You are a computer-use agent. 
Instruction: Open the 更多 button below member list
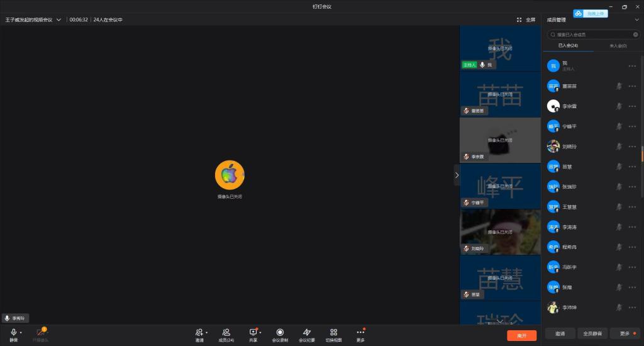point(625,333)
